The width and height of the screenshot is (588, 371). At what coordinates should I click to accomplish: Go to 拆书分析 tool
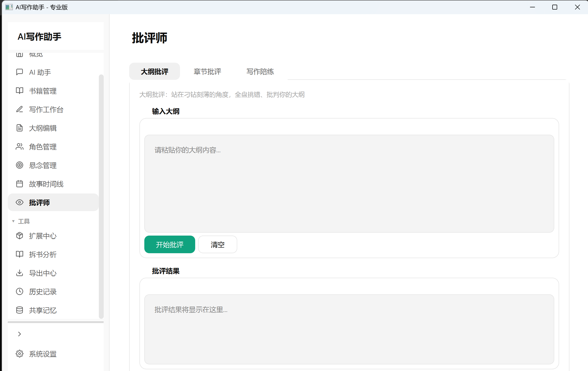[53, 254]
